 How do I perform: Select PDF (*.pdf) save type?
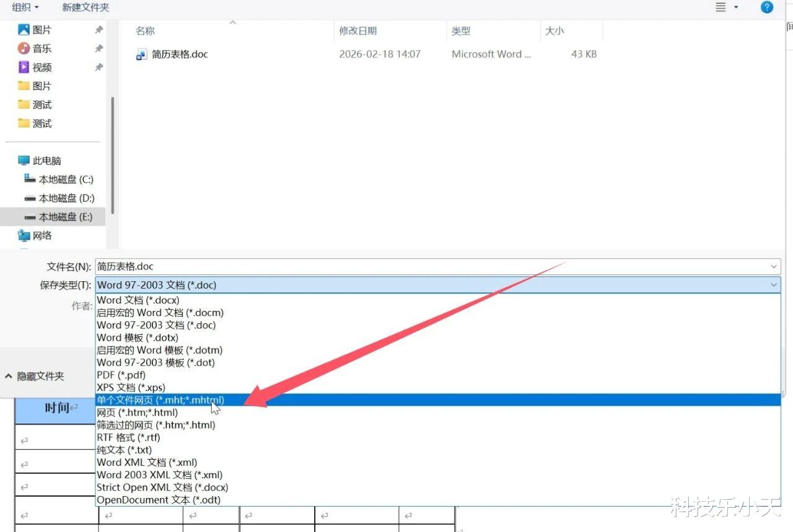(438, 375)
